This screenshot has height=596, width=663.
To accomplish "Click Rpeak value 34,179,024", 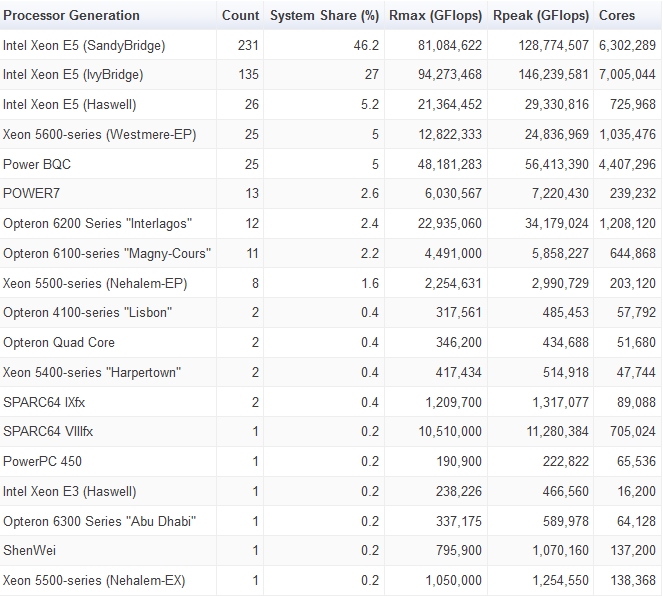I will pos(557,223).
